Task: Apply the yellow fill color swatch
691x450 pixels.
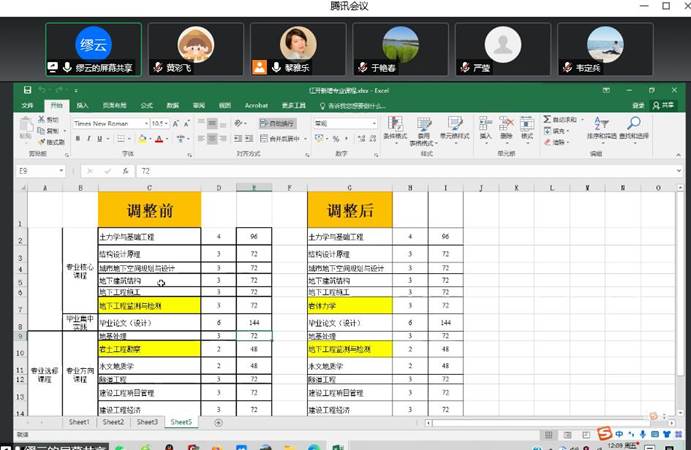Action: point(142,139)
